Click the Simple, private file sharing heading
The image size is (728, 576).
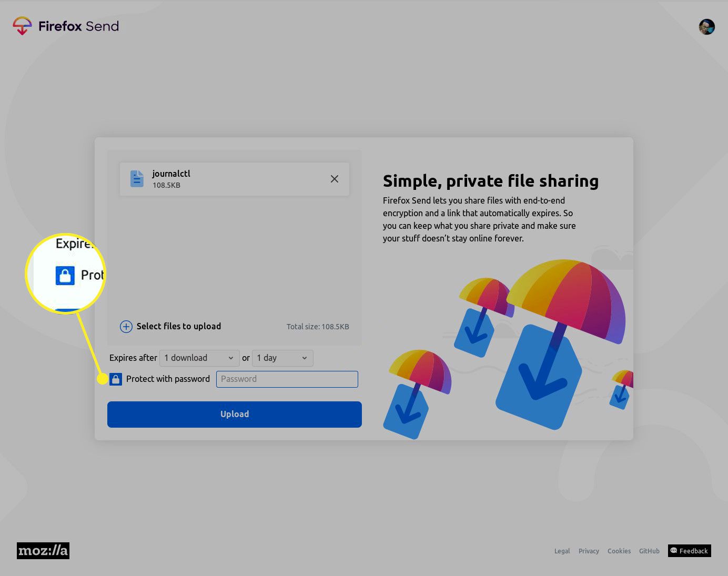pyautogui.click(x=491, y=181)
